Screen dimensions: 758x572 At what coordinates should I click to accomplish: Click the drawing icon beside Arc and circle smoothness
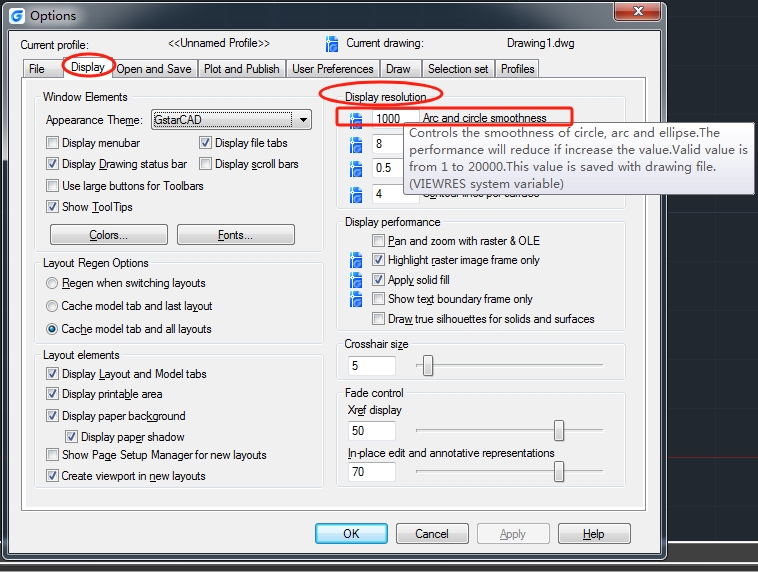coord(355,119)
